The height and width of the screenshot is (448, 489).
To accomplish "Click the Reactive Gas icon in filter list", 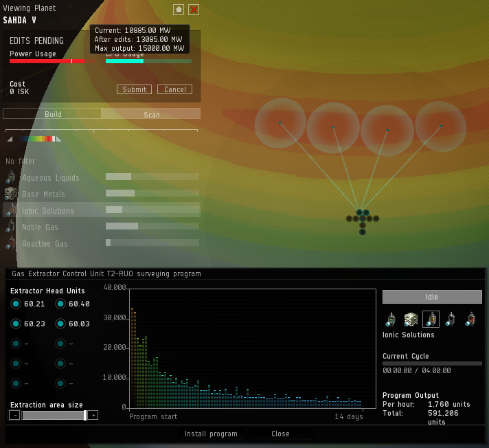I will (x=11, y=243).
